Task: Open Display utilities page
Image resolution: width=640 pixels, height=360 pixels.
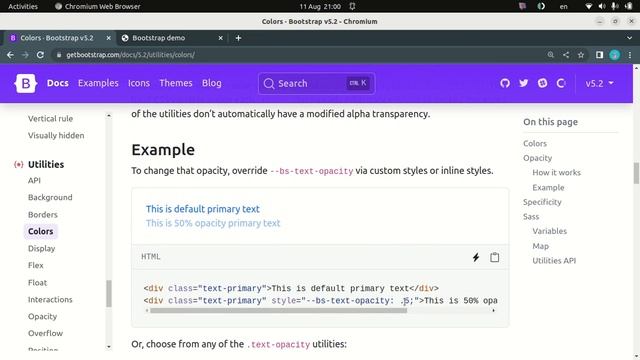Action: 41,248
